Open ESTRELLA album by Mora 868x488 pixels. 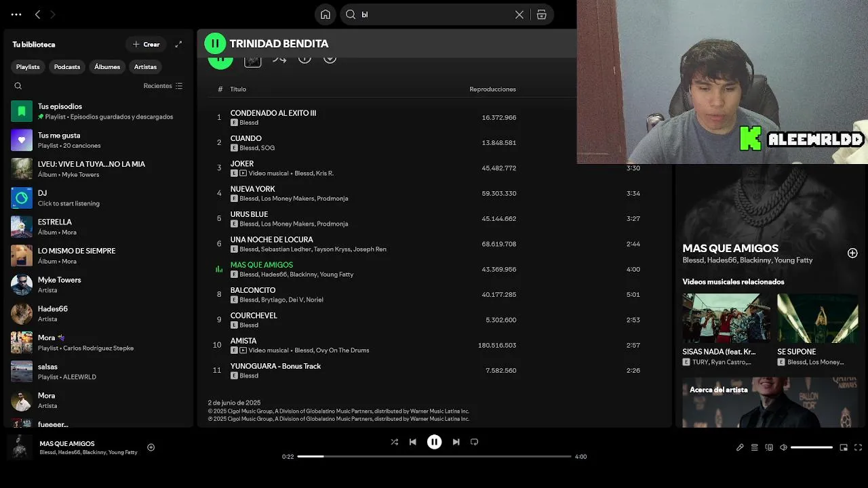98,227
